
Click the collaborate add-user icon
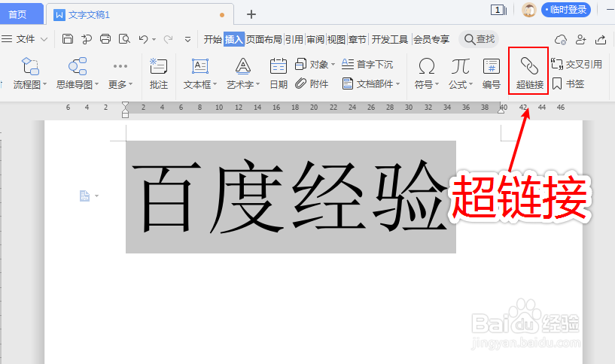tap(580, 39)
